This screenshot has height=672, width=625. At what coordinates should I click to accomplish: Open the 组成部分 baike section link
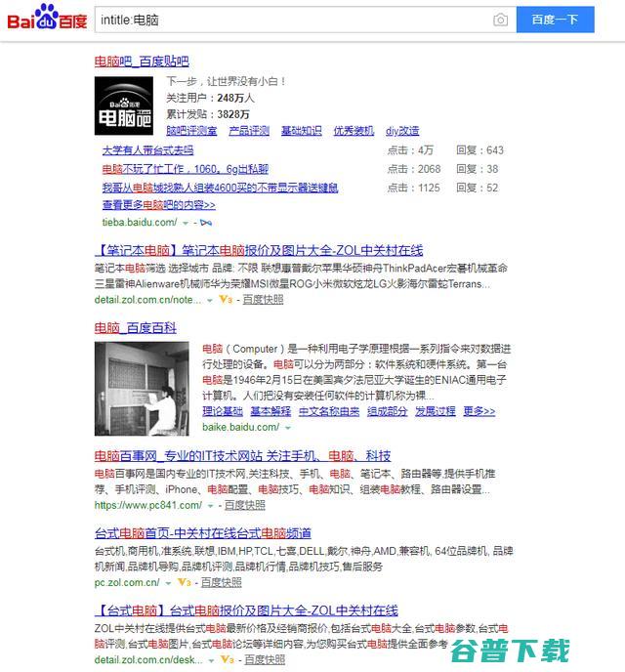(388, 411)
